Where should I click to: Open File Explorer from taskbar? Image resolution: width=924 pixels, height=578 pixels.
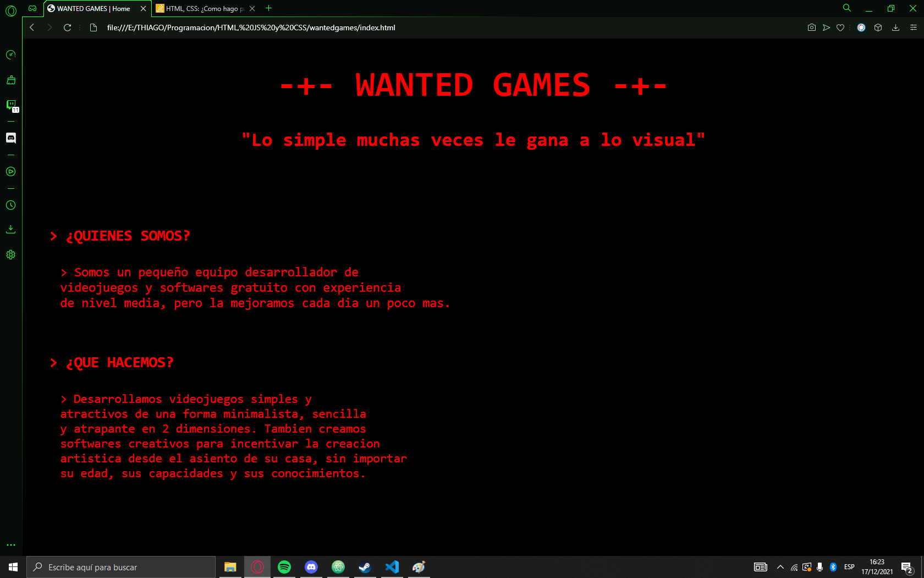[x=230, y=567]
